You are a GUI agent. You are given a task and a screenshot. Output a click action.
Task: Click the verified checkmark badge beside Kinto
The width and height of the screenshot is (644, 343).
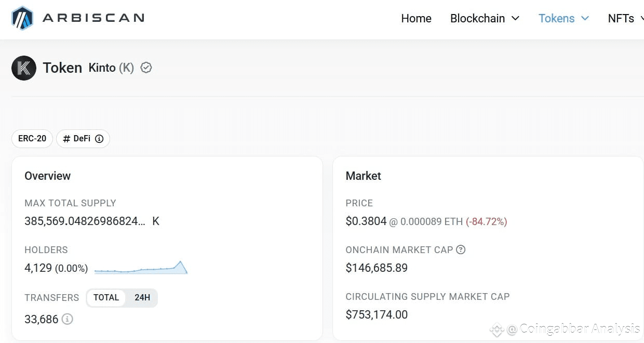point(146,68)
